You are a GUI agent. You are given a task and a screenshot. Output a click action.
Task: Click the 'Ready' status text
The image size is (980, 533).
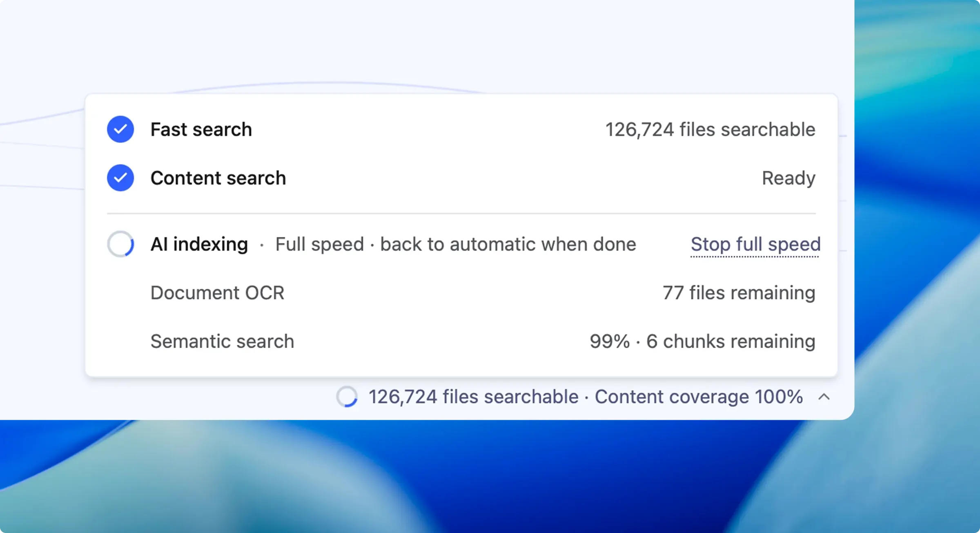[788, 178]
